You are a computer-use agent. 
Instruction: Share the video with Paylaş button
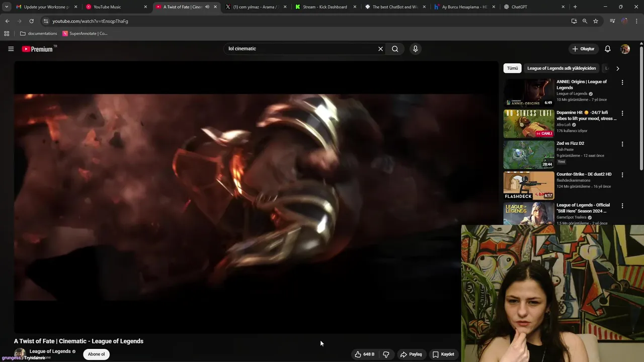coord(411,354)
